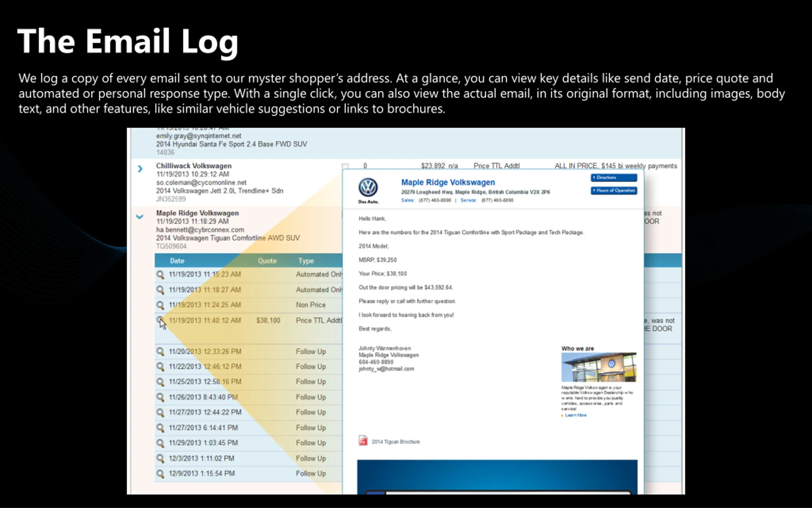Click the JN352599 stock number
The image size is (812, 508).
tap(171, 199)
